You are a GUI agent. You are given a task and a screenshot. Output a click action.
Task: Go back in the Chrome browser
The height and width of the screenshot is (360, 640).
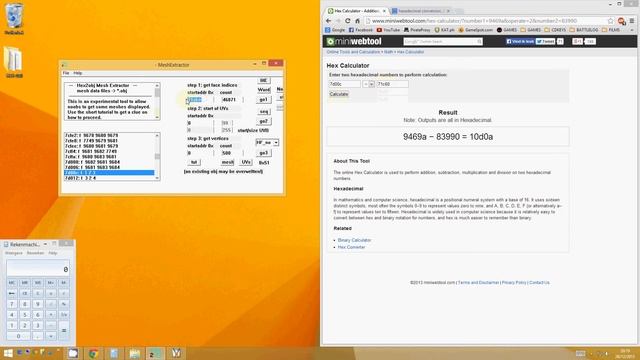pyautogui.click(x=329, y=21)
